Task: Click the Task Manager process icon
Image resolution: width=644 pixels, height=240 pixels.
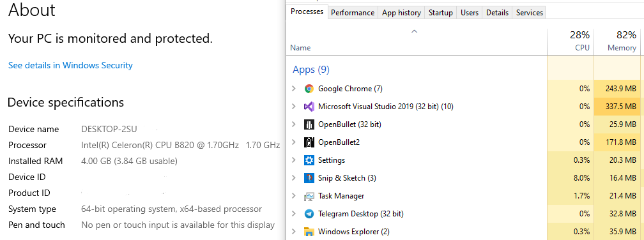Action: click(x=309, y=196)
